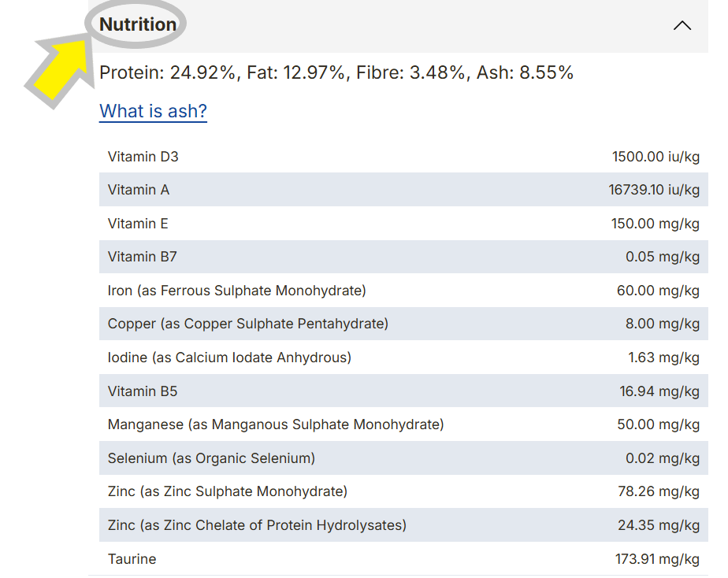728x578 pixels.
Task: Select the Taurine row
Action: point(403,558)
